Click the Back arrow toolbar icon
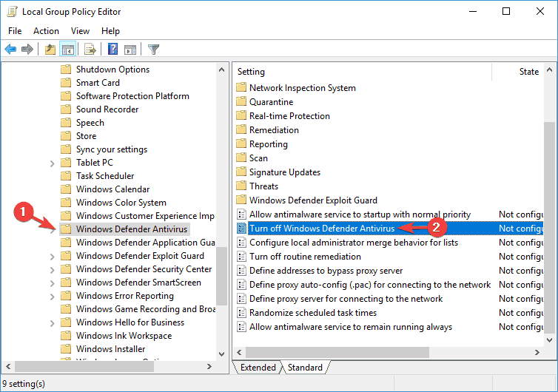The image size is (558, 392). (x=10, y=49)
